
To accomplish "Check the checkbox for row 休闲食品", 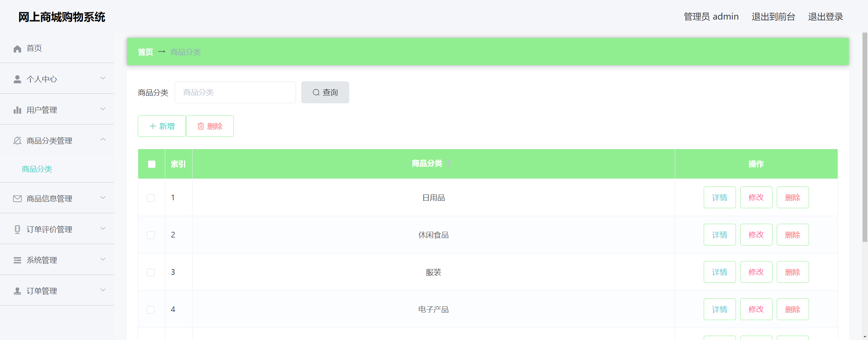I will click(151, 235).
